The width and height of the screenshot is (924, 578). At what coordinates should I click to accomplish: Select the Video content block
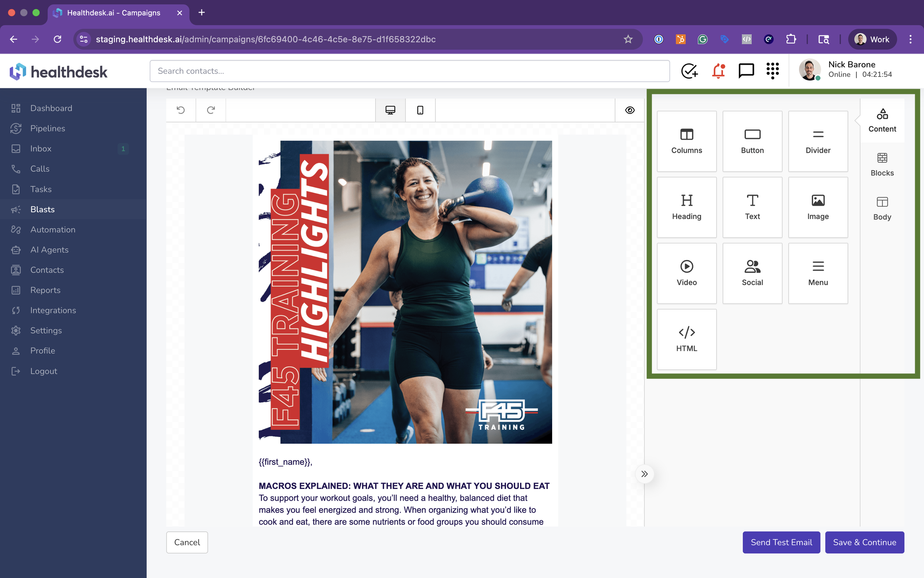[x=686, y=273]
